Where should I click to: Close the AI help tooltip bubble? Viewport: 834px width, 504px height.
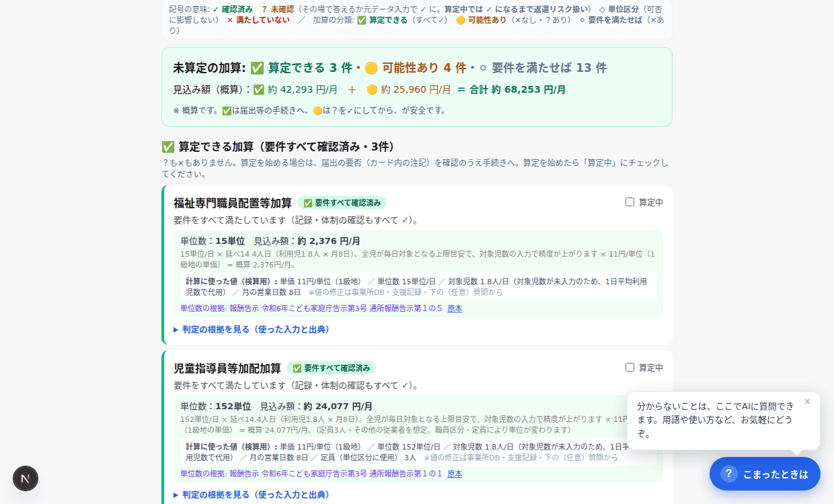coord(807,402)
